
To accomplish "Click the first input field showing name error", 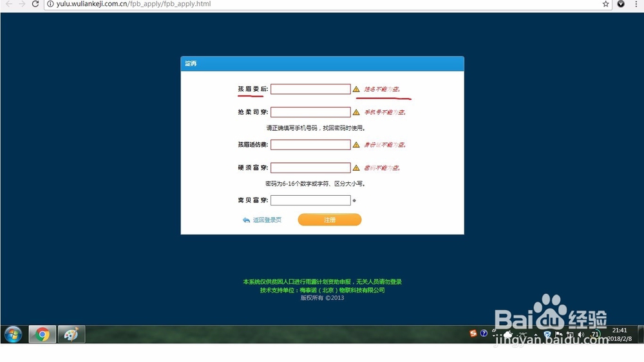I will coord(310,89).
